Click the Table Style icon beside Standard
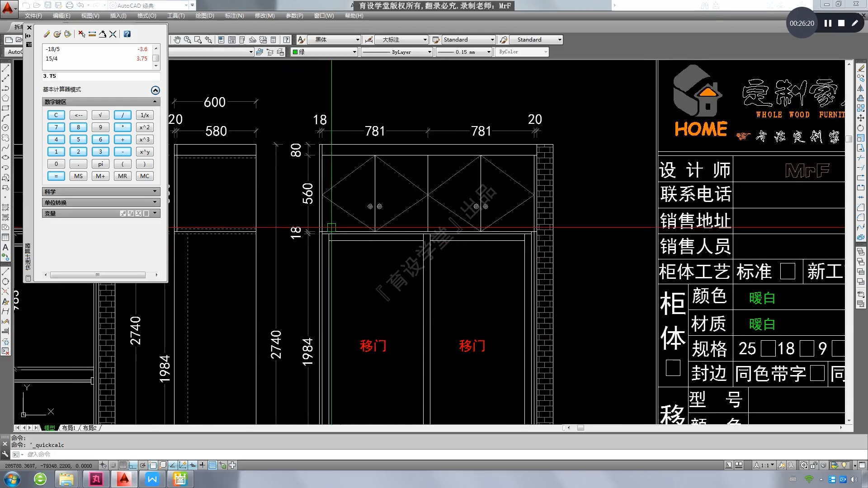This screenshot has height=488, width=868. point(436,40)
